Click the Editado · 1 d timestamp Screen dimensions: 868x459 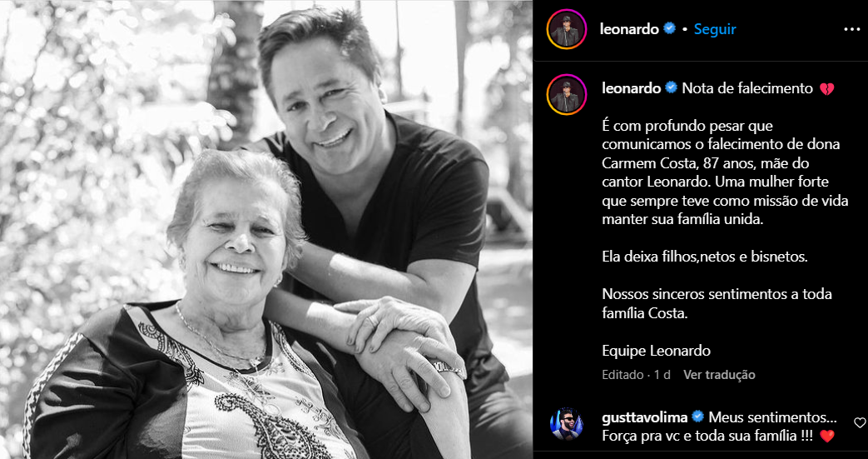636,375
